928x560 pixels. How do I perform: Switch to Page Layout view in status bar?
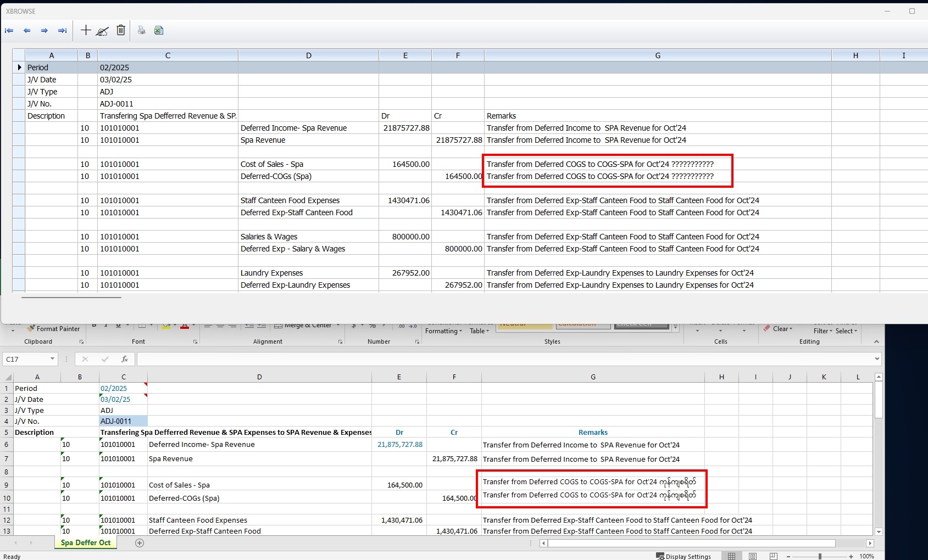[753, 556]
